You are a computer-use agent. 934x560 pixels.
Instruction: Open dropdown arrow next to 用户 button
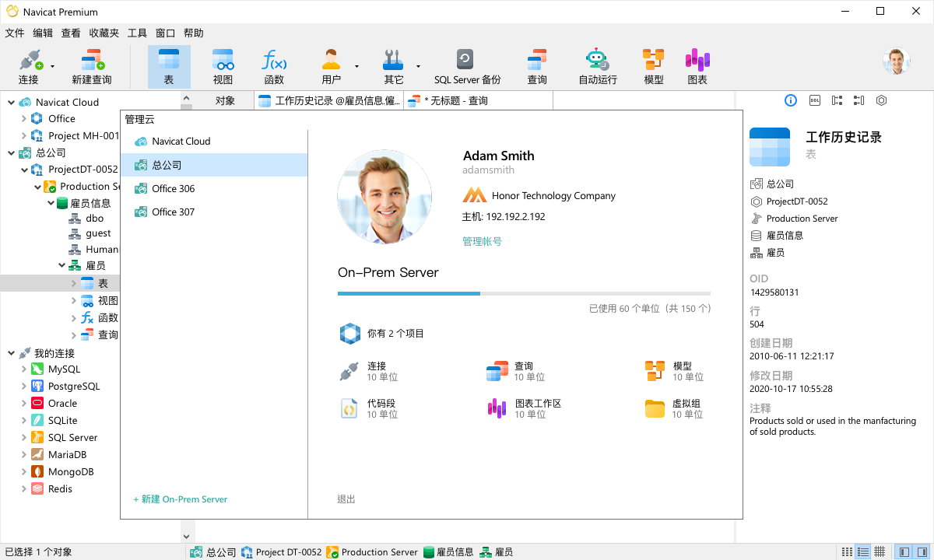356,67
